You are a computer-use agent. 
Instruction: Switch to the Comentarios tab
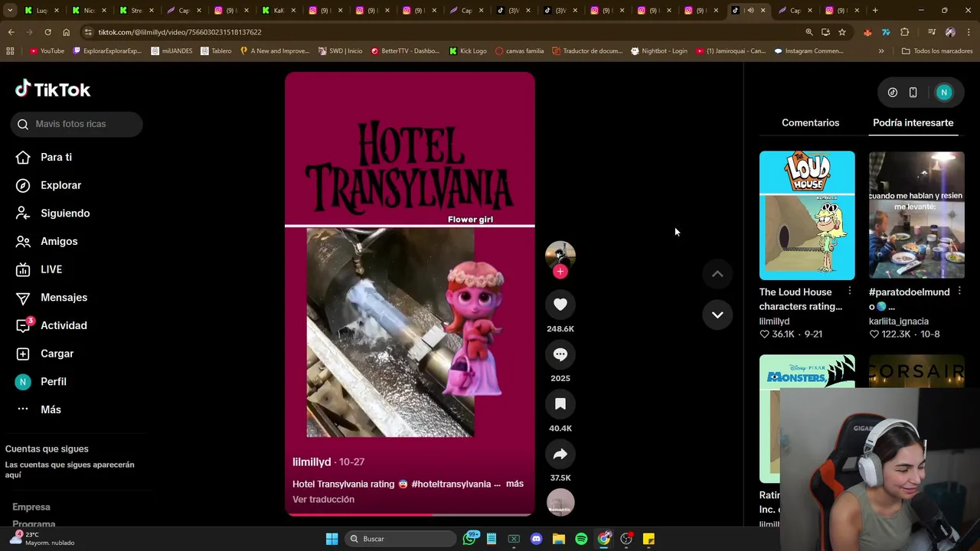(810, 122)
